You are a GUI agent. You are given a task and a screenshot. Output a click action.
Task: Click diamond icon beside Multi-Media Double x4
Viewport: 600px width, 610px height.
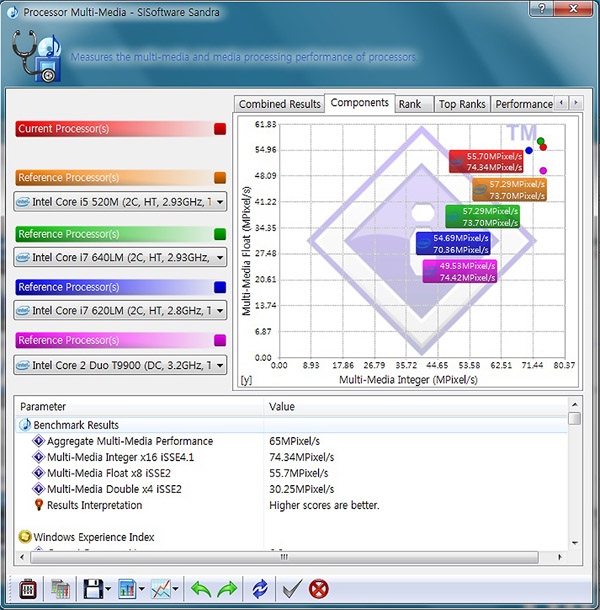pyautogui.click(x=38, y=489)
